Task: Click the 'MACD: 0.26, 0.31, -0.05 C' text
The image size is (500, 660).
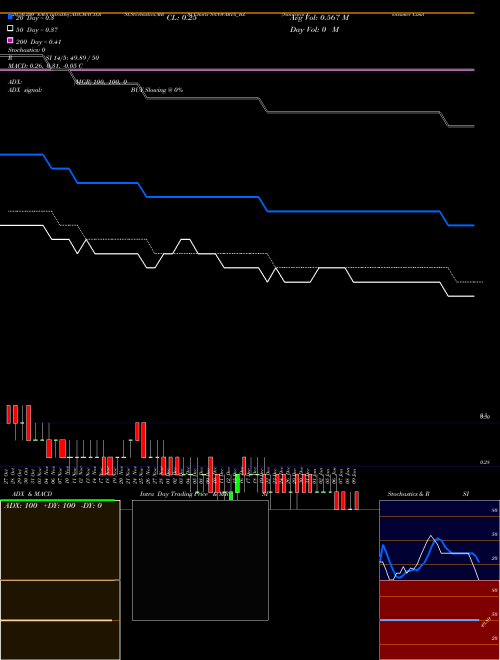Action: 45,66
